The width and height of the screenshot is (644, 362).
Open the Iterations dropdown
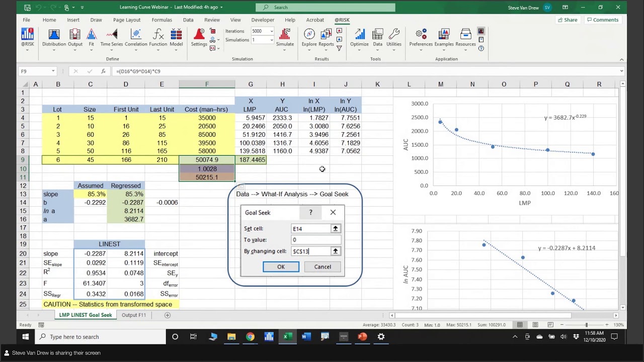[x=272, y=31]
